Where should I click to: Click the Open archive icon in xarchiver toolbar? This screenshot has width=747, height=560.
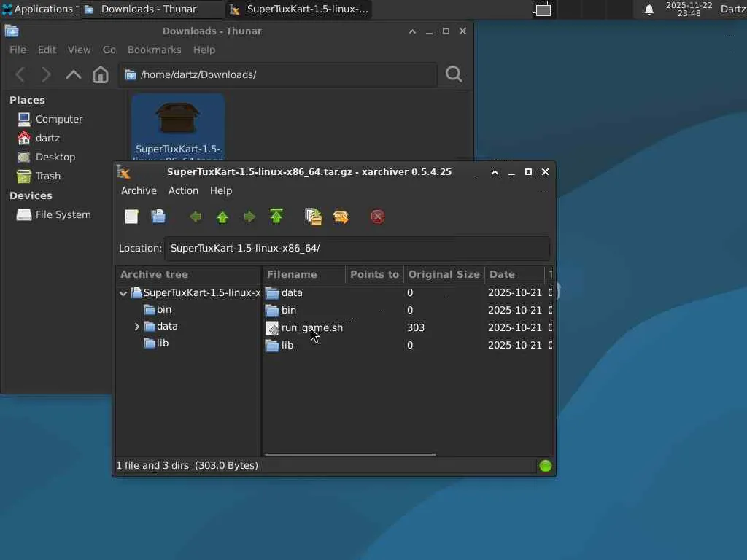point(158,217)
